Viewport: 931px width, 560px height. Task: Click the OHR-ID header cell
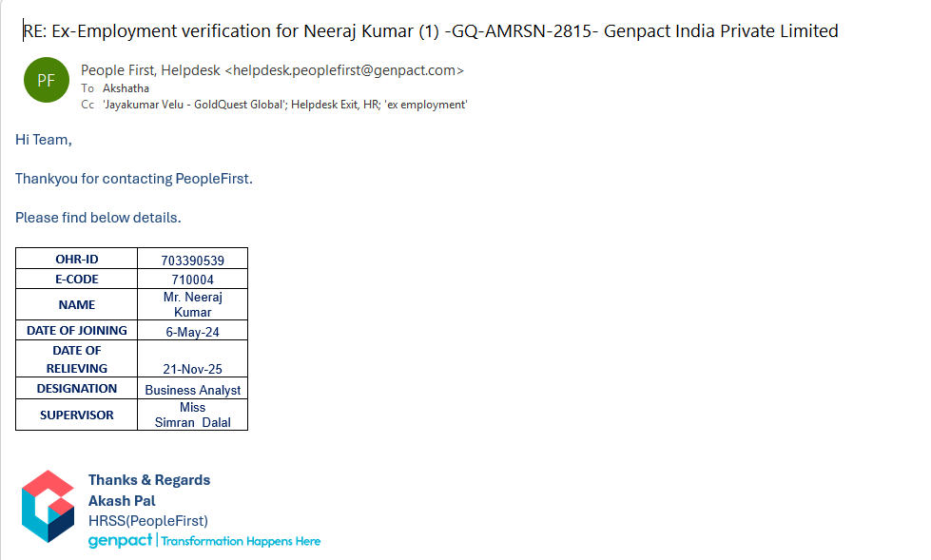(x=77, y=259)
